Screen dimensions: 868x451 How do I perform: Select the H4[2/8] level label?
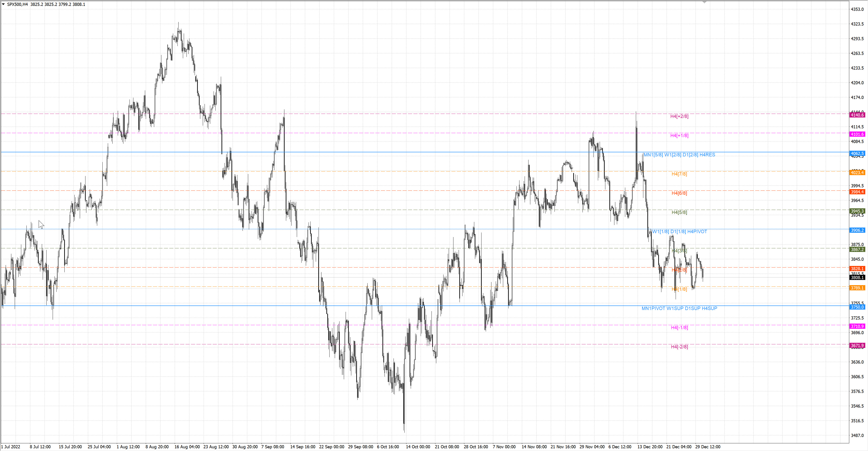tap(679, 270)
